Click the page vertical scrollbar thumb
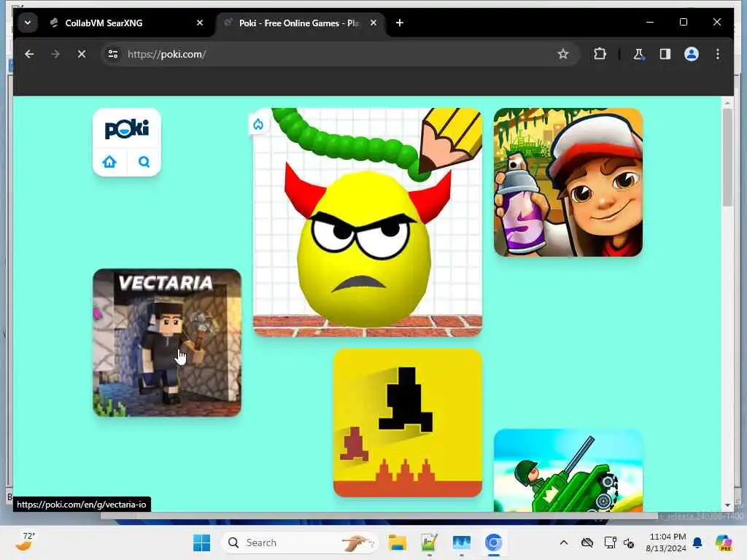Screen dimensions: 747x560 [727, 157]
